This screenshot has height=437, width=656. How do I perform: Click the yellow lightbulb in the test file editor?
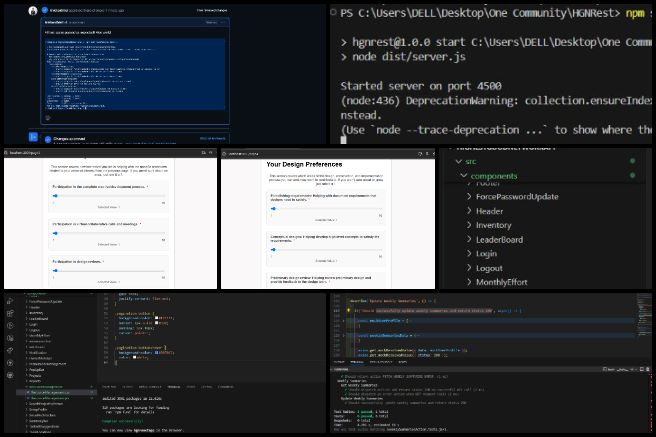tap(348, 310)
